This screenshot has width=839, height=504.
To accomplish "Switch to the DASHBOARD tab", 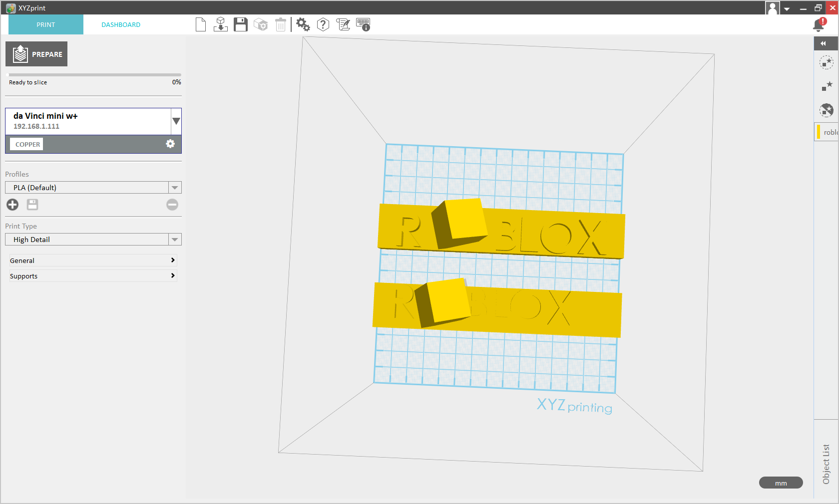I will [x=121, y=24].
